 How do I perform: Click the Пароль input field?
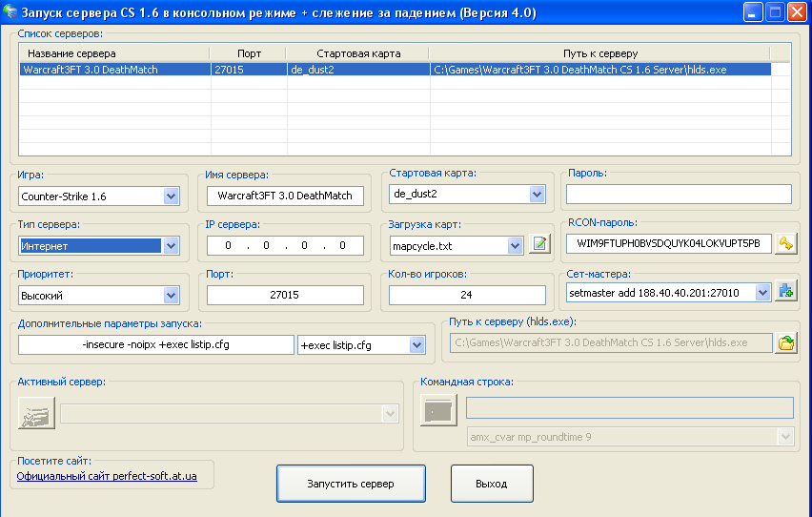(x=679, y=195)
